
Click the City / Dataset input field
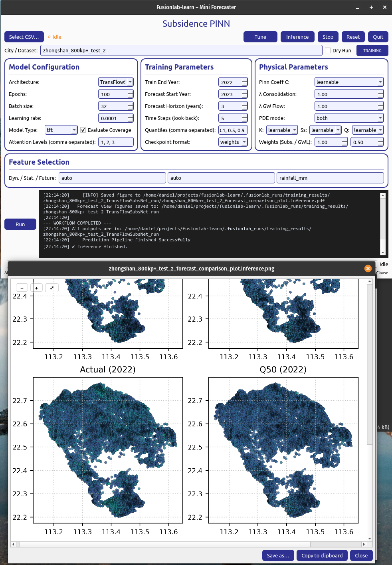[181, 50]
